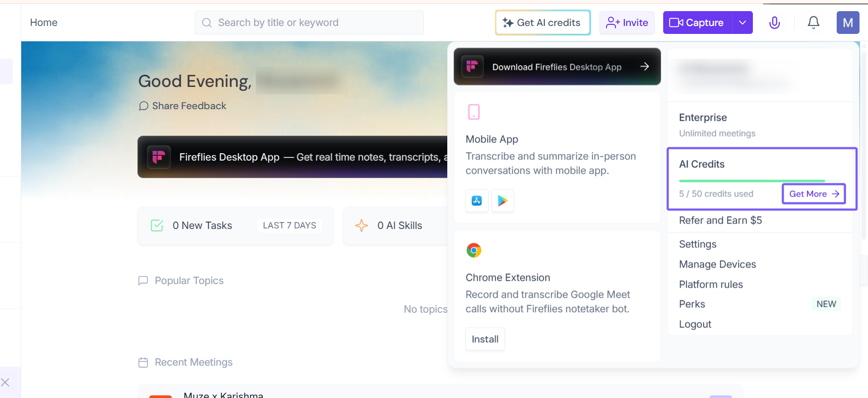Click the Google Play store icon
Image resolution: width=868 pixels, height=398 pixels.
click(502, 201)
